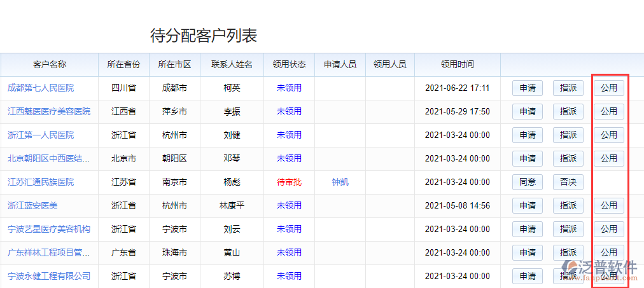
Task: Click 领用时间 column header
Action: tap(457, 64)
